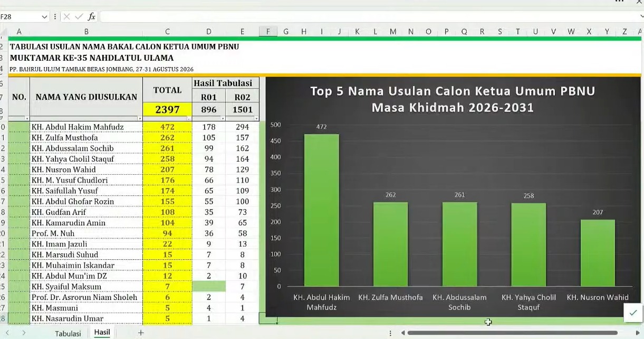The image size is (644, 339).
Task: Click the Select All triangle corner
Action: coord(4,32)
